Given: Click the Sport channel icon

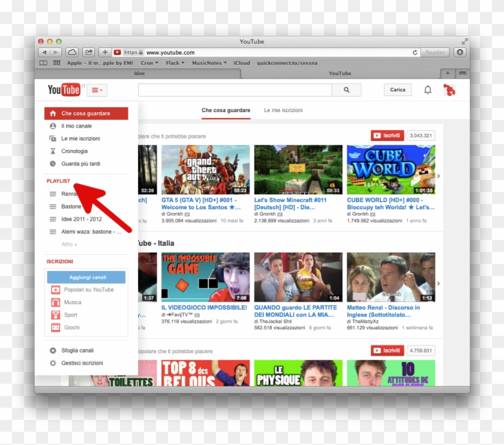Looking at the screenshot, I should [55, 315].
